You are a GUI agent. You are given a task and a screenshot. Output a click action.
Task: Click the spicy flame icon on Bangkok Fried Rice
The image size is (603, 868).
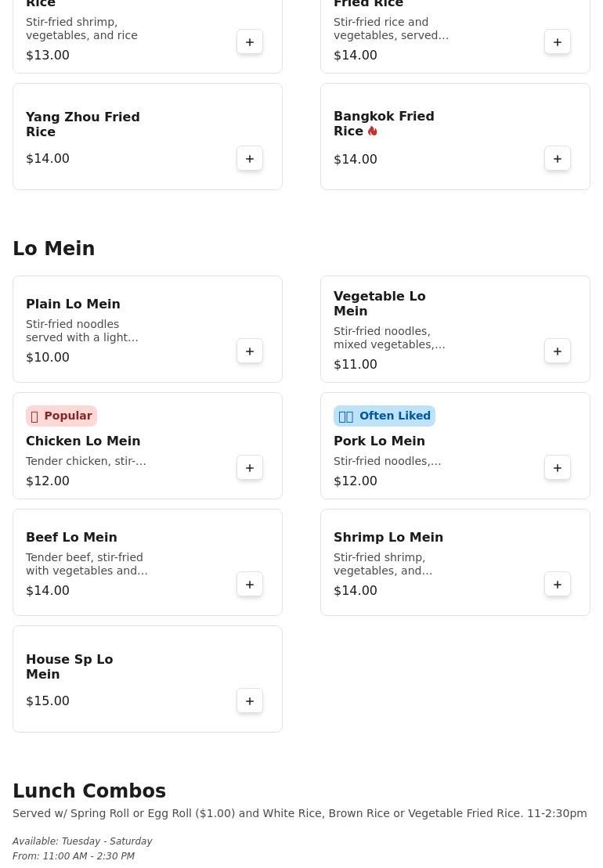point(373,131)
